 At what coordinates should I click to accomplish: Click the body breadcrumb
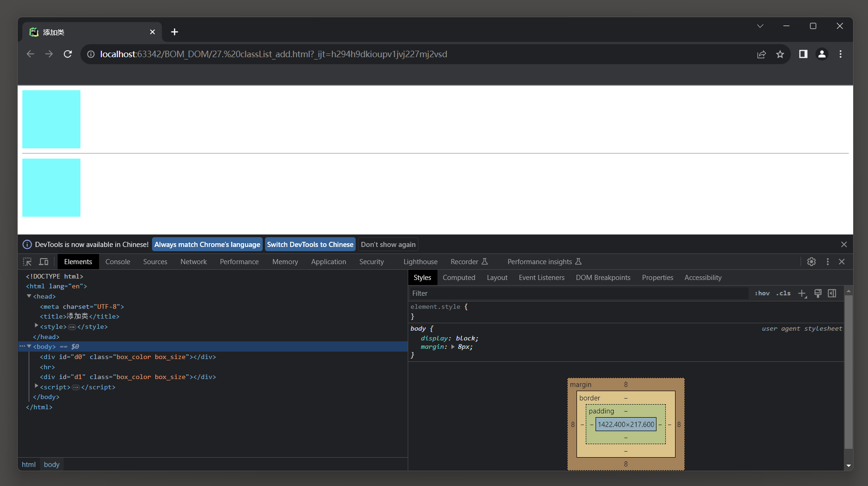[52, 465]
